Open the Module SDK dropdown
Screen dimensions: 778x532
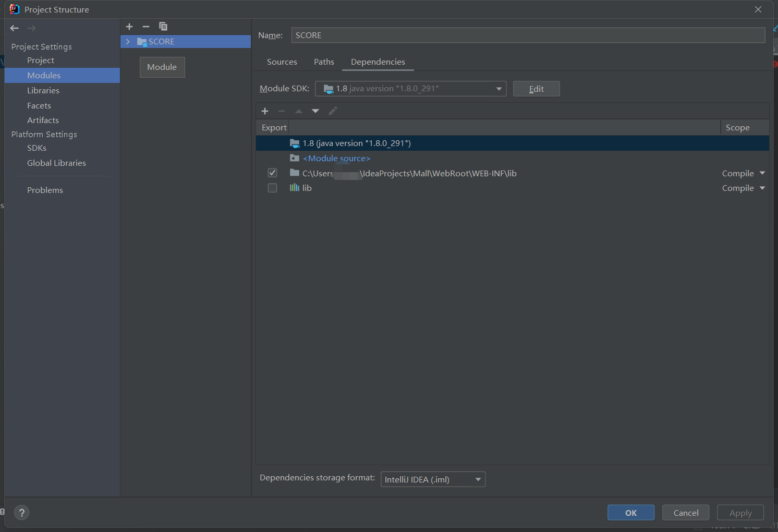[x=411, y=89]
